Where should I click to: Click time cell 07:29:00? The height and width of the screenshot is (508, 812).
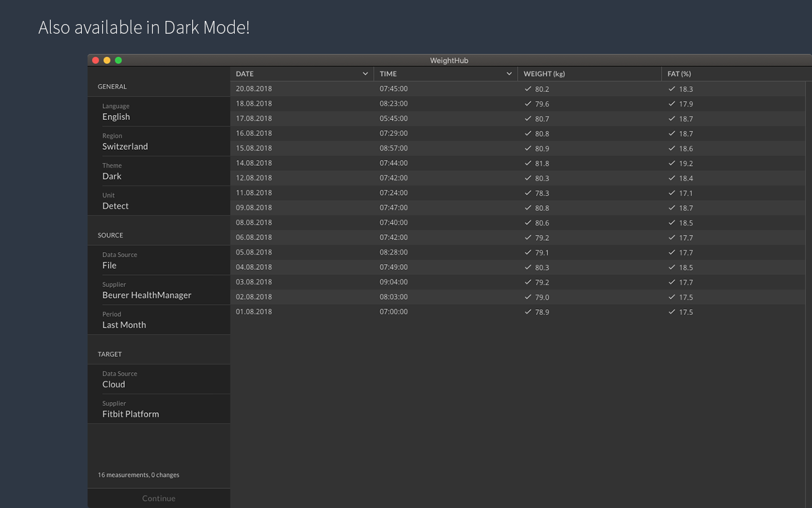tap(394, 133)
